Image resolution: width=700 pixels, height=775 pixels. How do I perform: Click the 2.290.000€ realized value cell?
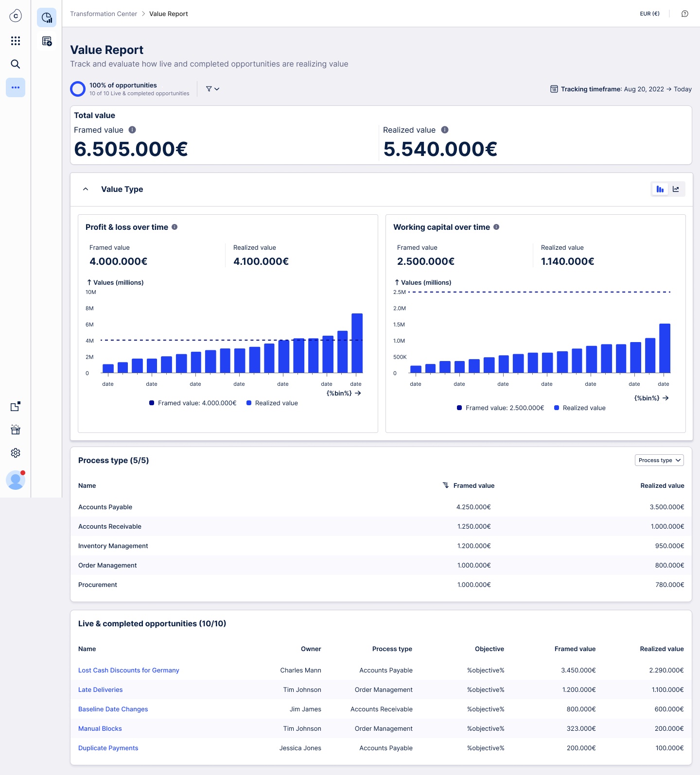[x=666, y=670]
